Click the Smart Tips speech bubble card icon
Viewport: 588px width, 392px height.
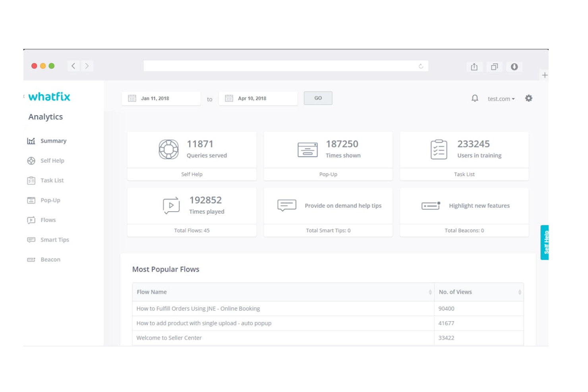click(287, 205)
